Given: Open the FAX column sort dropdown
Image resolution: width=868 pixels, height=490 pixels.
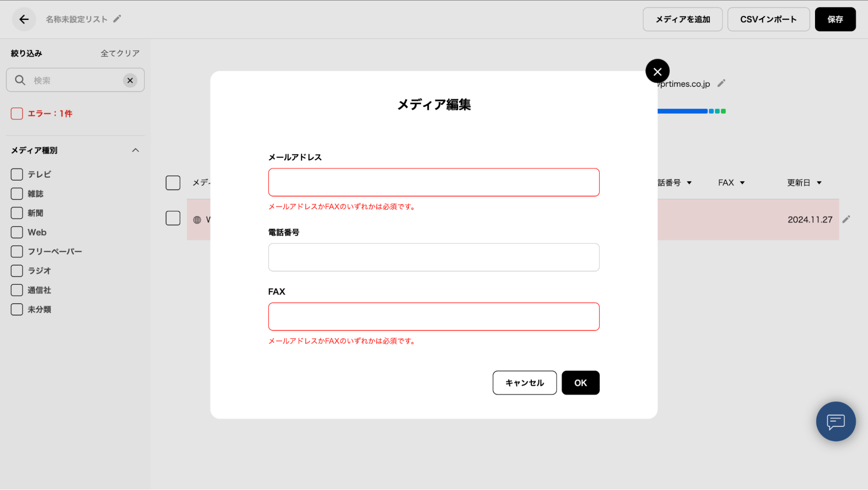Looking at the screenshot, I should pos(742,183).
